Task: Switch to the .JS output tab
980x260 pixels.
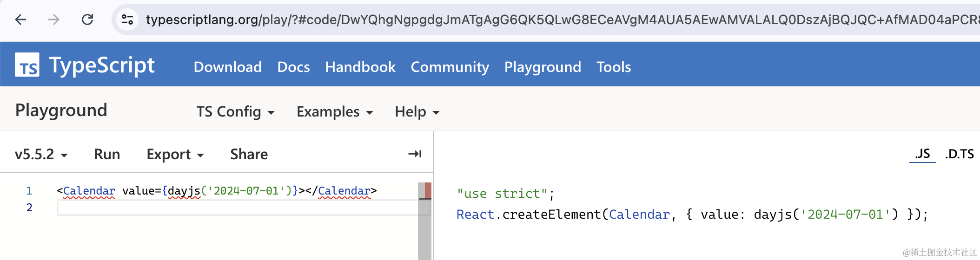Action: pos(922,154)
